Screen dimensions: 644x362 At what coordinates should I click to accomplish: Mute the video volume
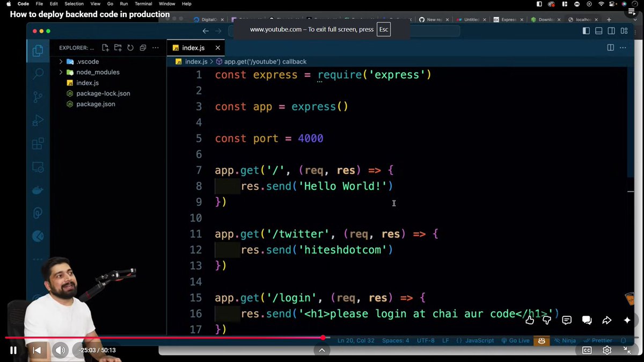60,350
